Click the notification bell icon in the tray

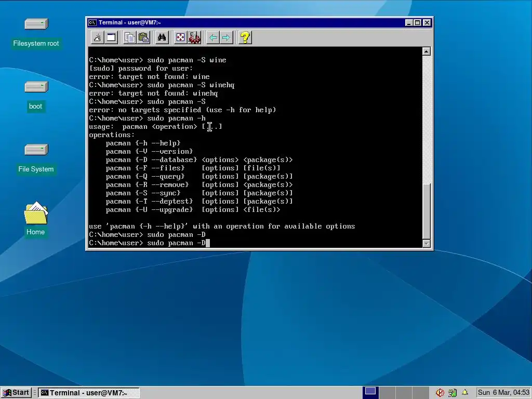pyautogui.click(x=465, y=393)
